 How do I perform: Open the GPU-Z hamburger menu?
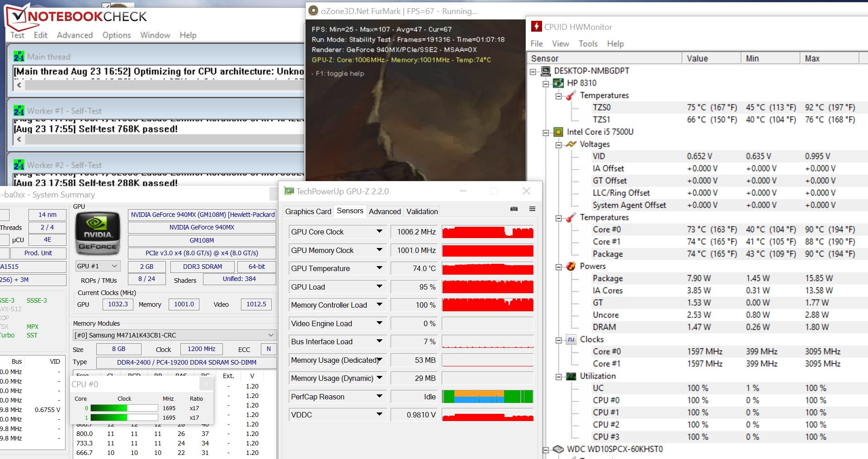(x=532, y=209)
